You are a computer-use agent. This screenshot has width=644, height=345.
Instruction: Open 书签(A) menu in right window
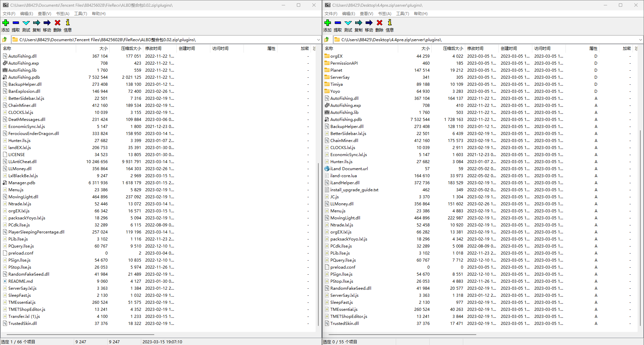tap(385, 14)
